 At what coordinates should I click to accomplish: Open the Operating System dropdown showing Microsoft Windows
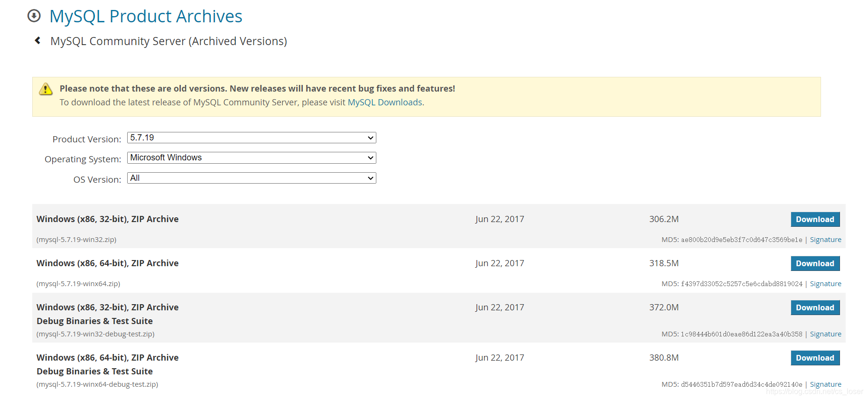(x=252, y=158)
